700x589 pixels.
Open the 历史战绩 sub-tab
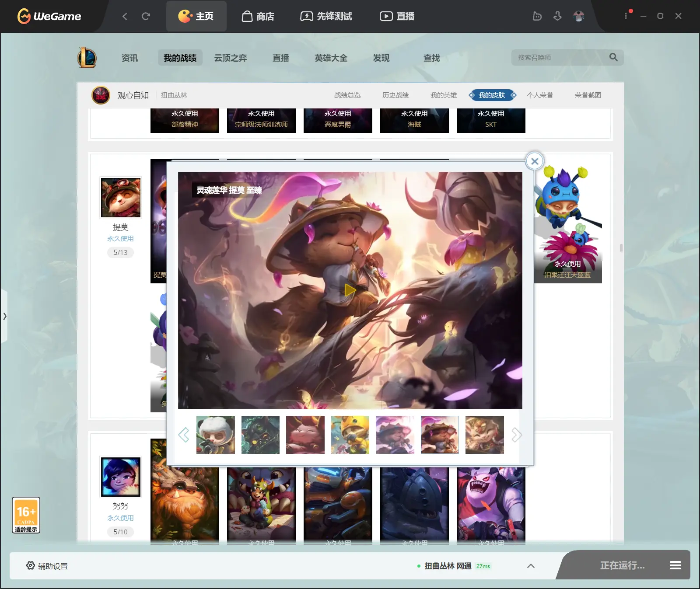point(395,95)
